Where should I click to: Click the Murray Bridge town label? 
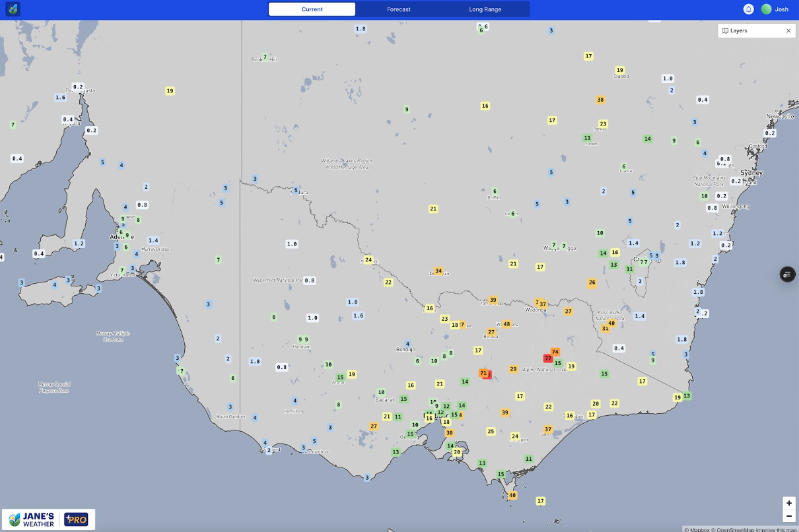(155, 249)
